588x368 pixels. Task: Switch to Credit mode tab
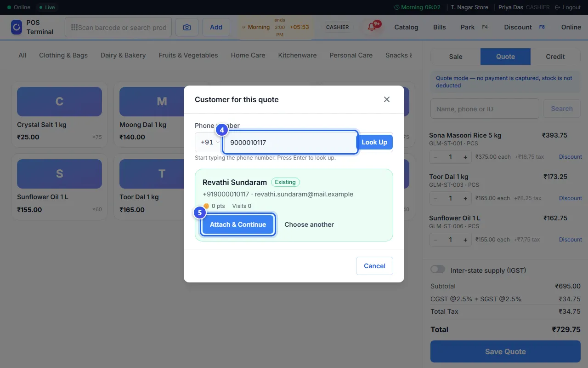tap(555, 57)
